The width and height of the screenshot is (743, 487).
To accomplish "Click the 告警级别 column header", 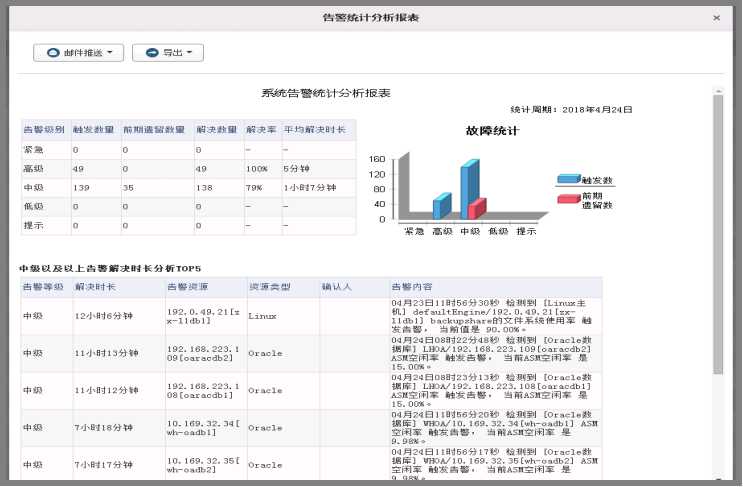I will 44,129.
